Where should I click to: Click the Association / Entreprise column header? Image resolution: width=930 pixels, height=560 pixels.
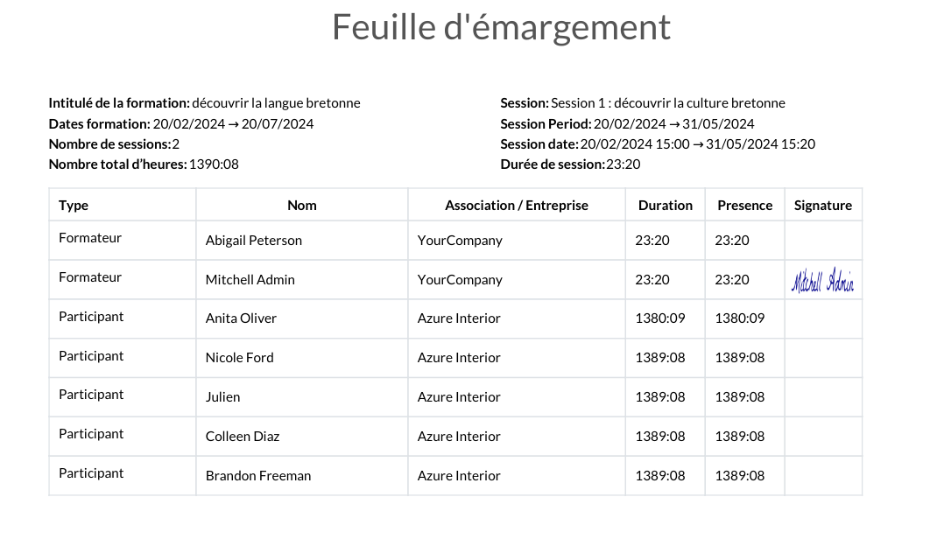coord(517,205)
